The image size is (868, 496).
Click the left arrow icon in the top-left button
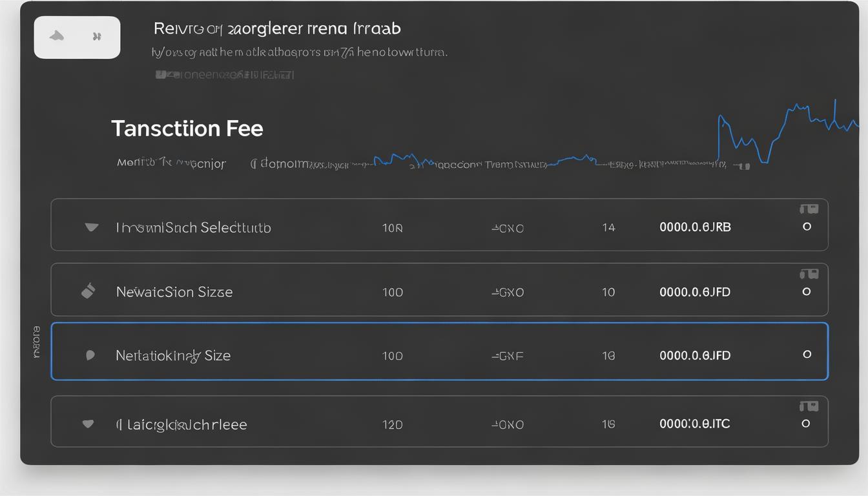(57, 37)
